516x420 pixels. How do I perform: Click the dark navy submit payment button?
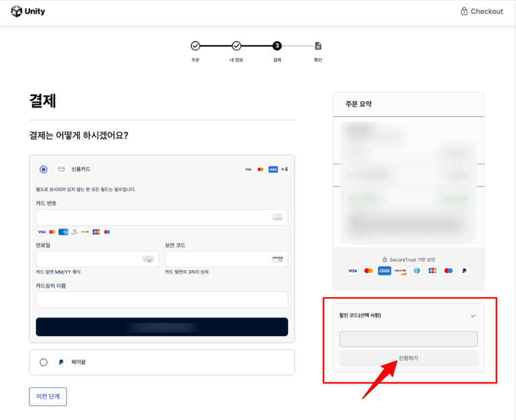(162, 327)
